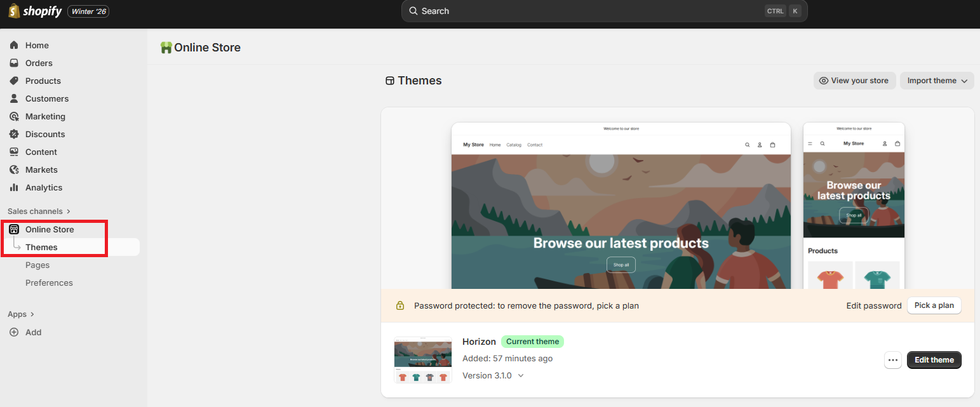Click the Content image icon

[14, 152]
